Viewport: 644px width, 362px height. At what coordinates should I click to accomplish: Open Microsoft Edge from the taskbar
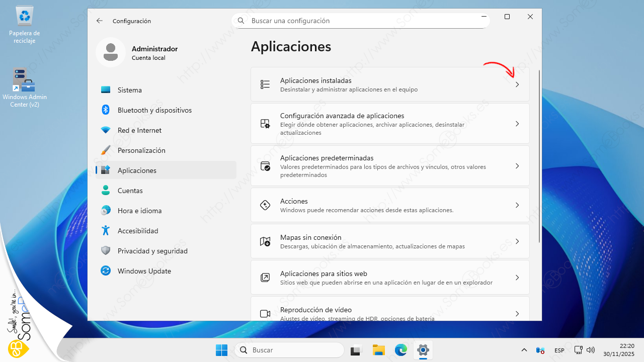(401, 350)
